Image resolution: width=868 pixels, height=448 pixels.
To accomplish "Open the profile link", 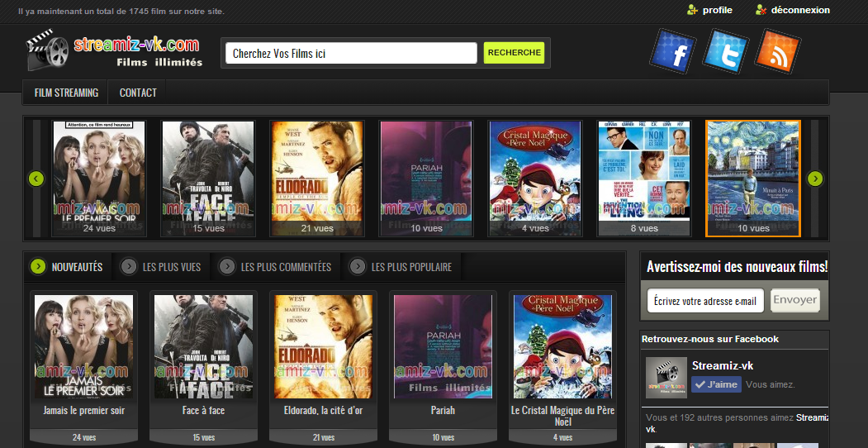I will tap(718, 10).
